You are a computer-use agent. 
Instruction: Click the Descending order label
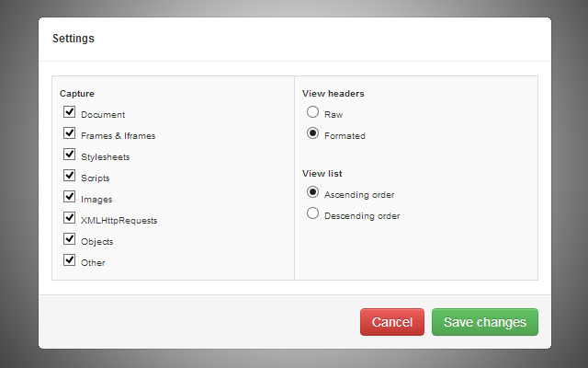(x=362, y=216)
